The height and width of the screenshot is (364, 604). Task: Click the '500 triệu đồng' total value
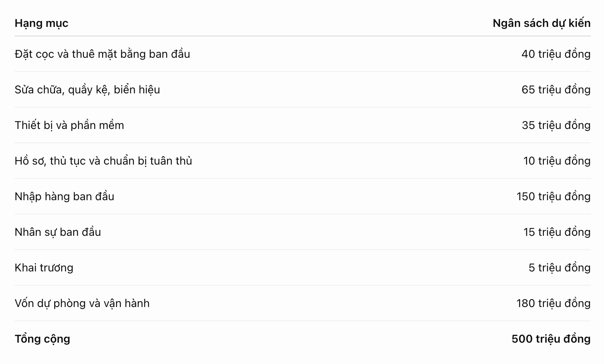(x=551, y=339)
